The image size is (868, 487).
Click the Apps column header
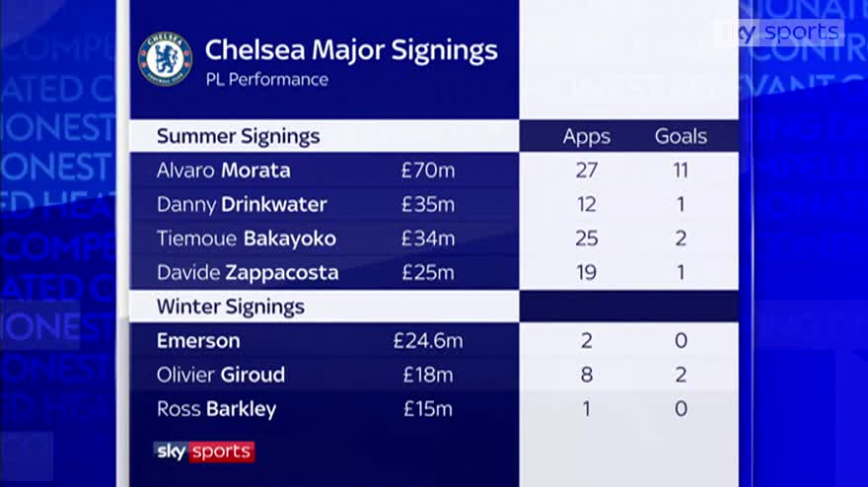point(586,137)
